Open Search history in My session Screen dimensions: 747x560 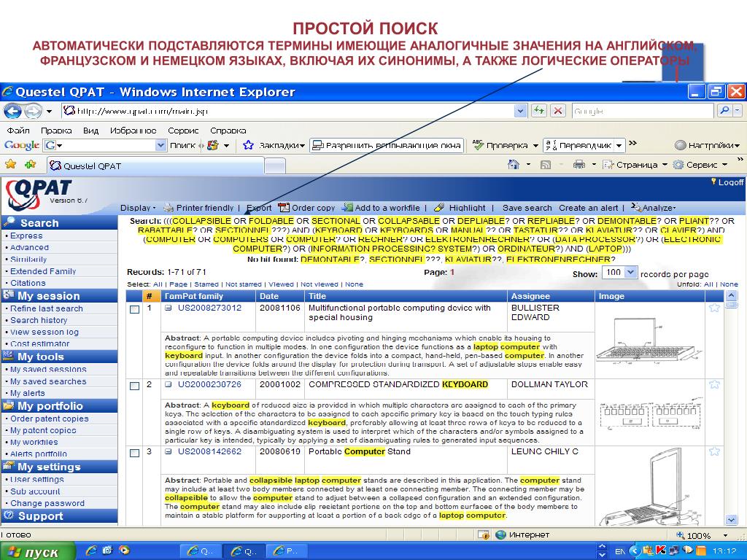39,321
